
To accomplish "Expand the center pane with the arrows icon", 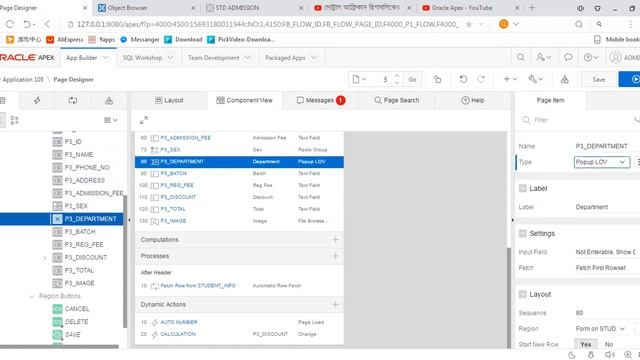I will pos(144,120).
